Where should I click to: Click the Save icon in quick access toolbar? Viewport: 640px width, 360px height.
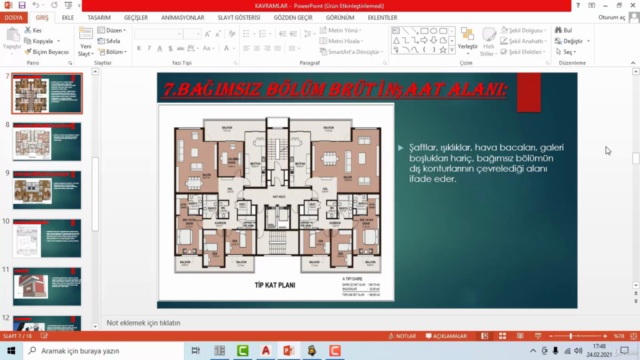point(22,5)
